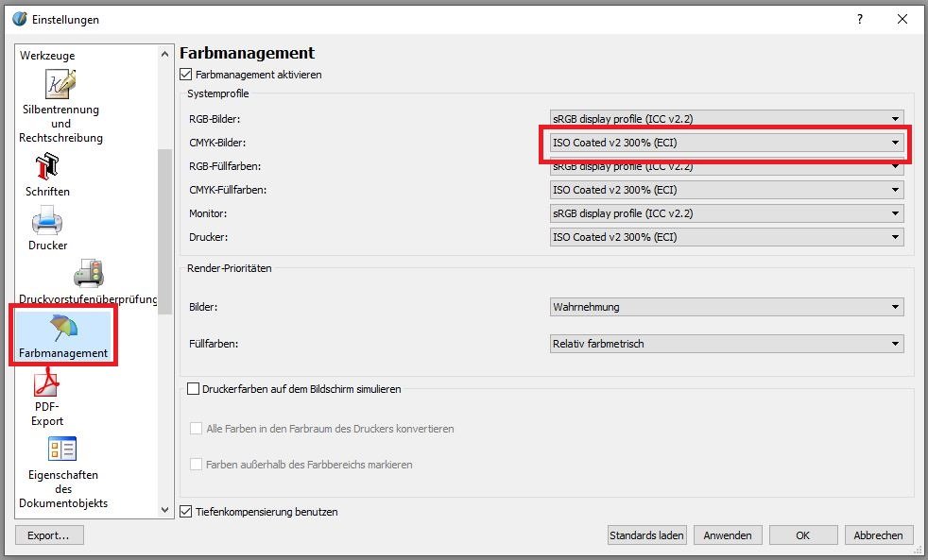Viewport: 928px width, 560px height.
Task: Open the Monitor profile dropdown
Action: [726, 213]
